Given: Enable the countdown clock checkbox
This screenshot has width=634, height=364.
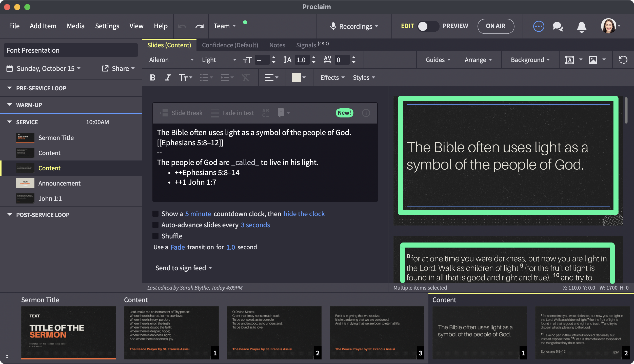Looking at the screenshot, I should (155, 214).
